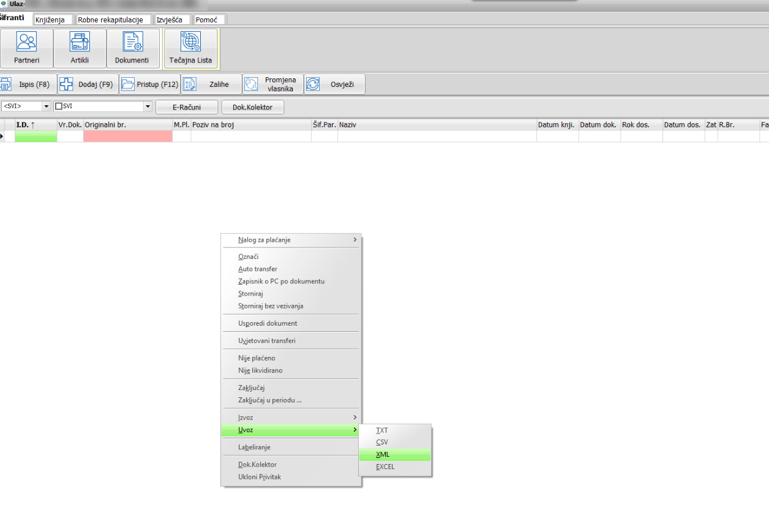Click the Ispis (F8) printer icon
This screenshot has height=532, width=769.
click(x=6, y=84)
